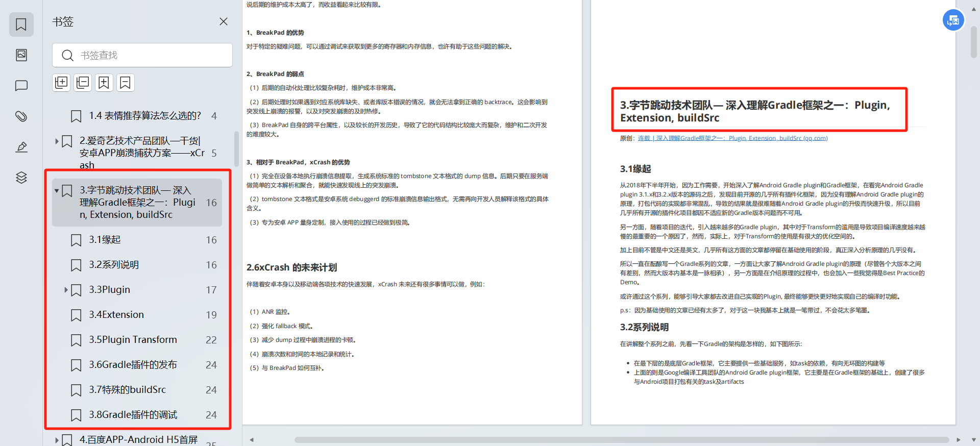Viewport: 980px width, 446px height.
Task: Open the comments panel icon
Action: (x=21, y=86)
